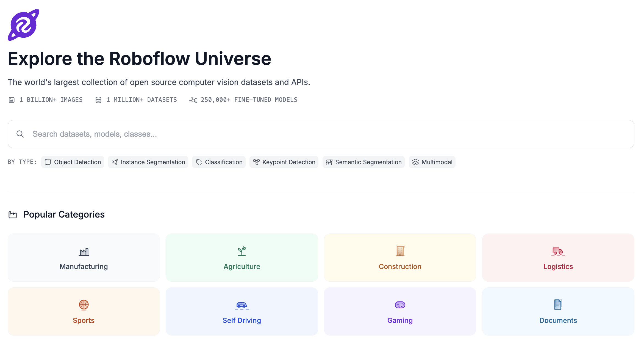Open the Construction category
The height and width of the screenshot is (346, 644).
[400, 257]
